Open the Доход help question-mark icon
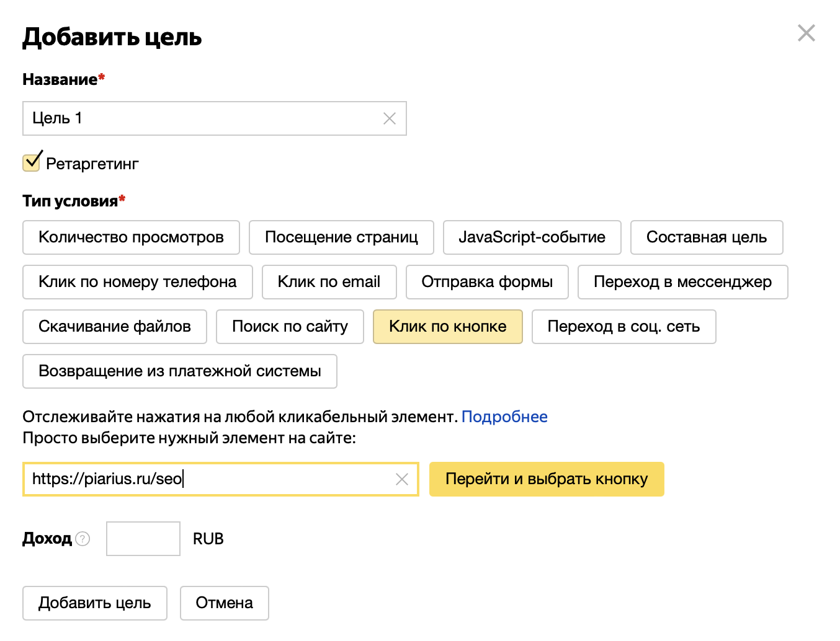This screenshot has width=840, height=641. click(83, 539)
